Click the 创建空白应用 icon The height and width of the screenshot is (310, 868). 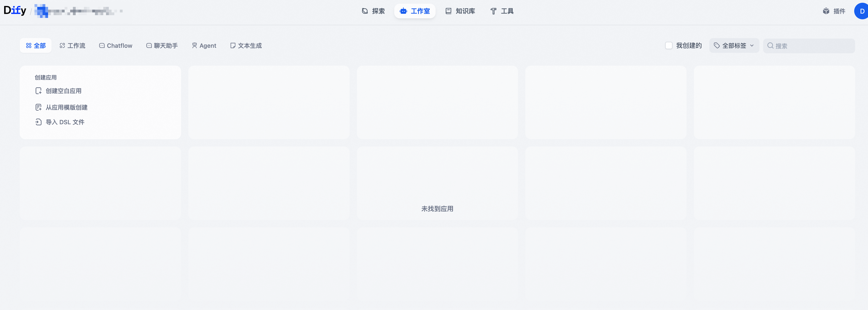point(38,91)
